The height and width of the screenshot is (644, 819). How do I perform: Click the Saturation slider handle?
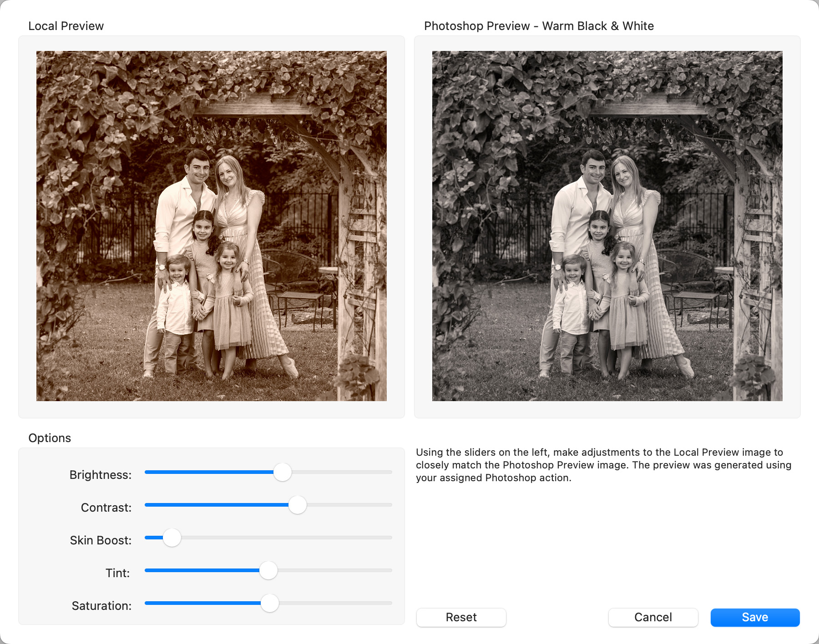click(270, 603)
